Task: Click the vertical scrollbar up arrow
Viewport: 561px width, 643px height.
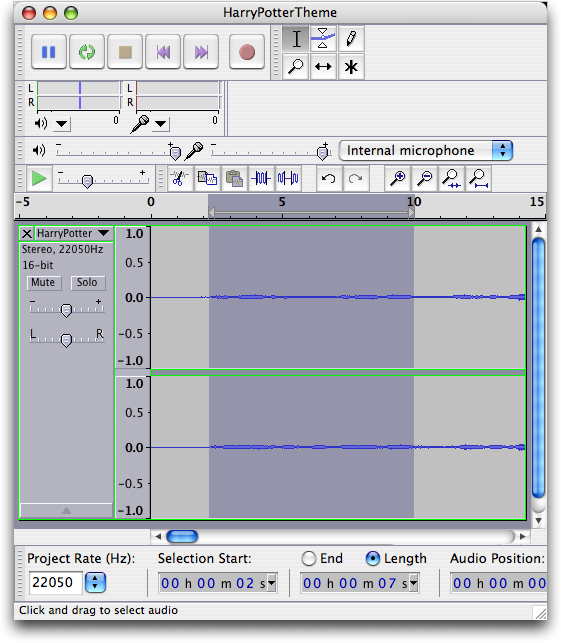Action: click(x=538, y=229)
